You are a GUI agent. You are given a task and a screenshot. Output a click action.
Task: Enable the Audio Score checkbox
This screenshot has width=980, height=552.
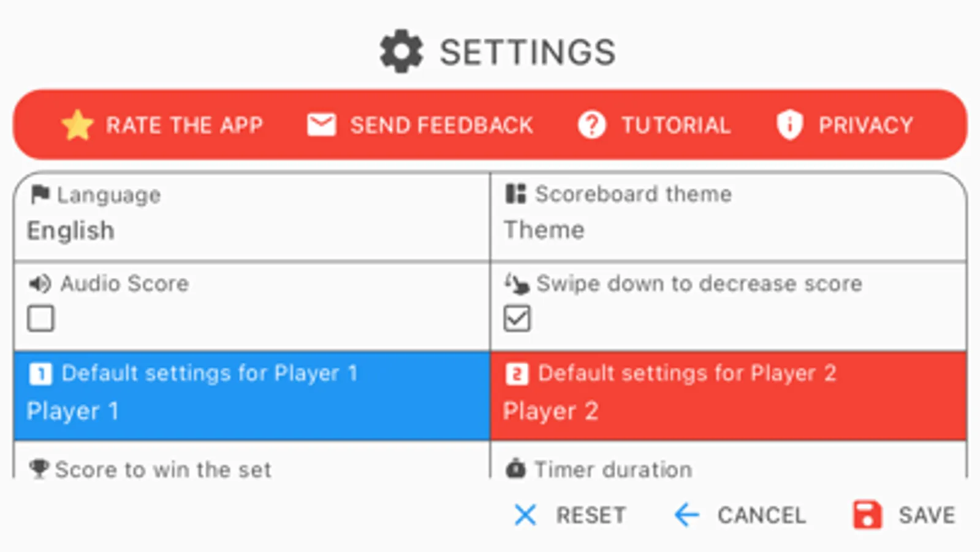coord(40,318)
